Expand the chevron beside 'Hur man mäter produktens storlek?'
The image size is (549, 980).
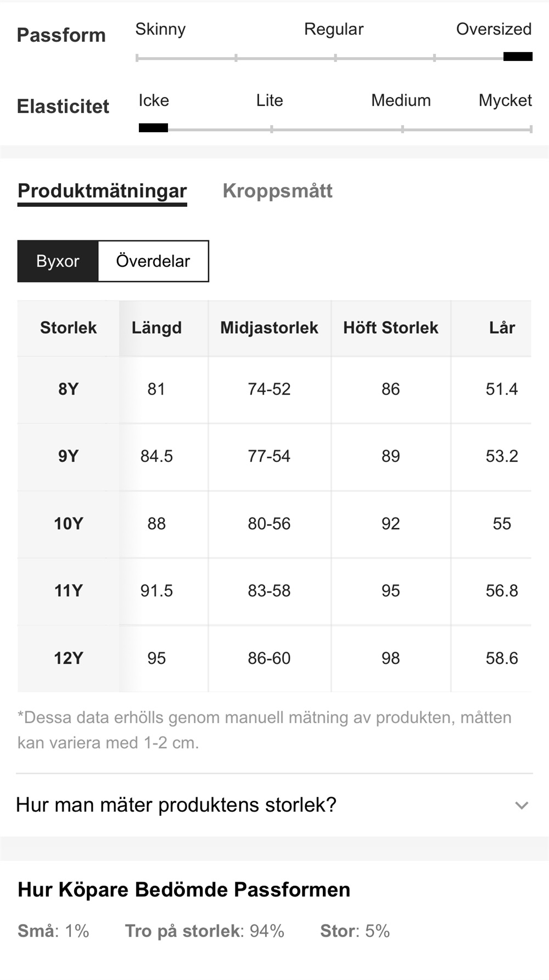click(x=522, y=806)
